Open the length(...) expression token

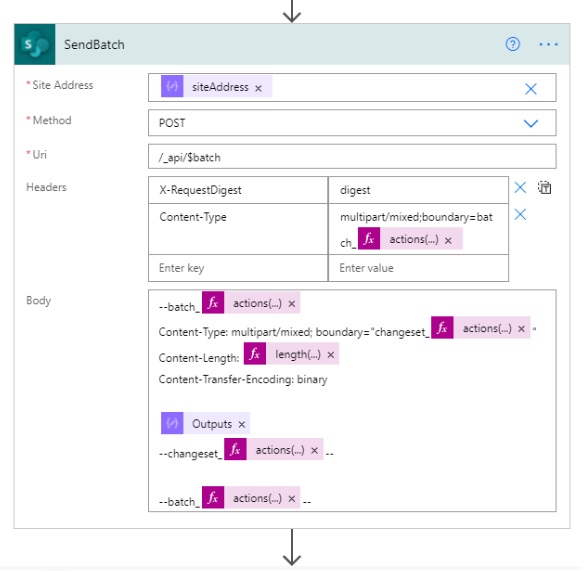[x=298, y=354]
